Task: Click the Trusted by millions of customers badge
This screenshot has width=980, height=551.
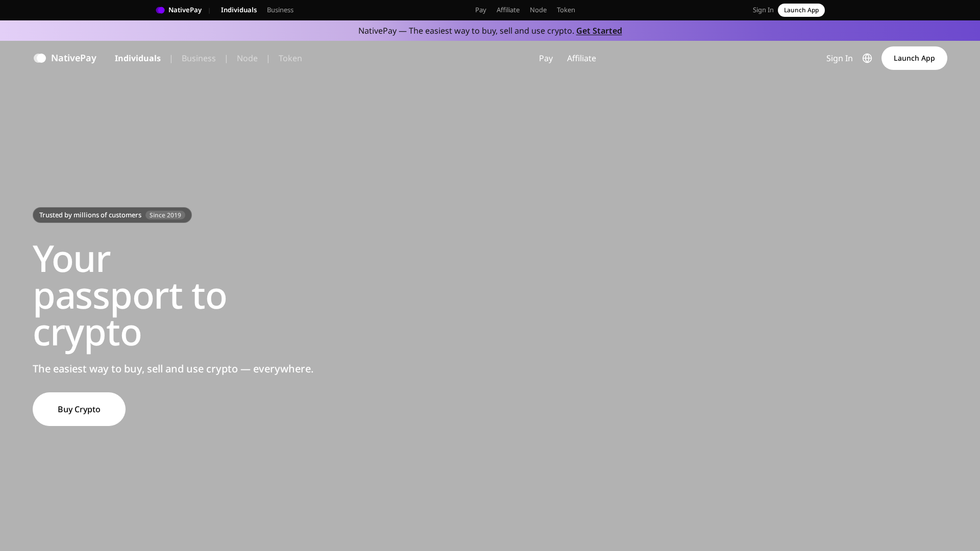Action: point(90,215)
